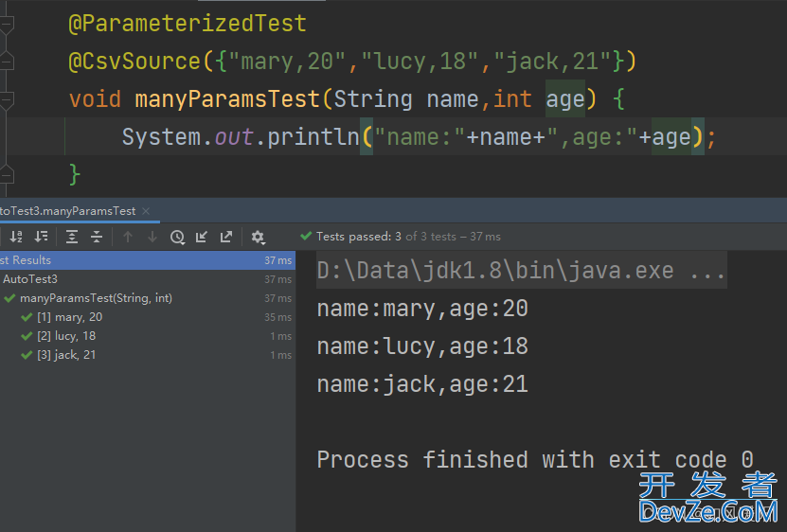
Task: Open test history clock icon
Action: [177, 237]
